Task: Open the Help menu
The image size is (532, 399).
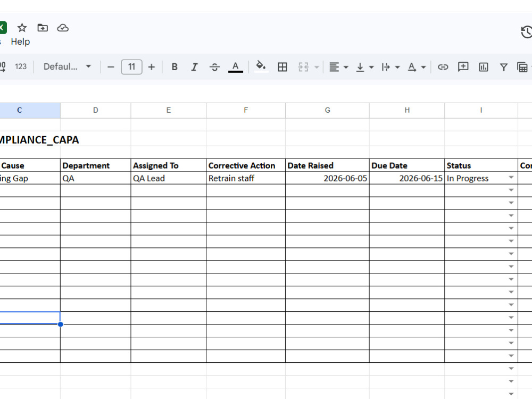Action: coord(20,41)
